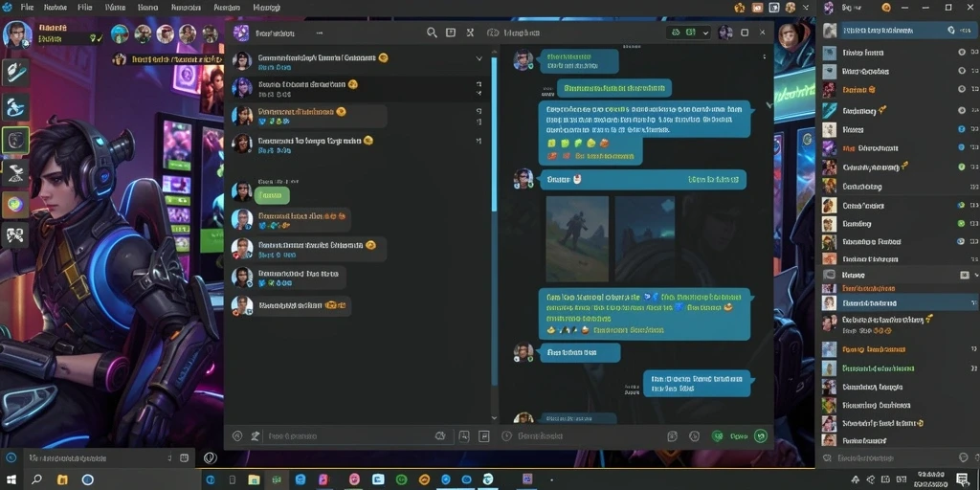Select the highlighted top row in right contacts panel
980x490 pixels.
[898, 30]
